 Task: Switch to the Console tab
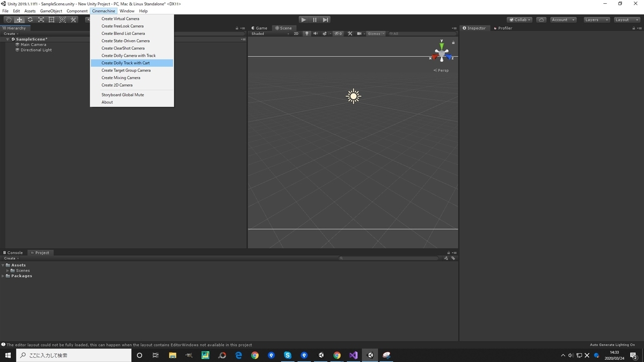(x=13, y=253)
